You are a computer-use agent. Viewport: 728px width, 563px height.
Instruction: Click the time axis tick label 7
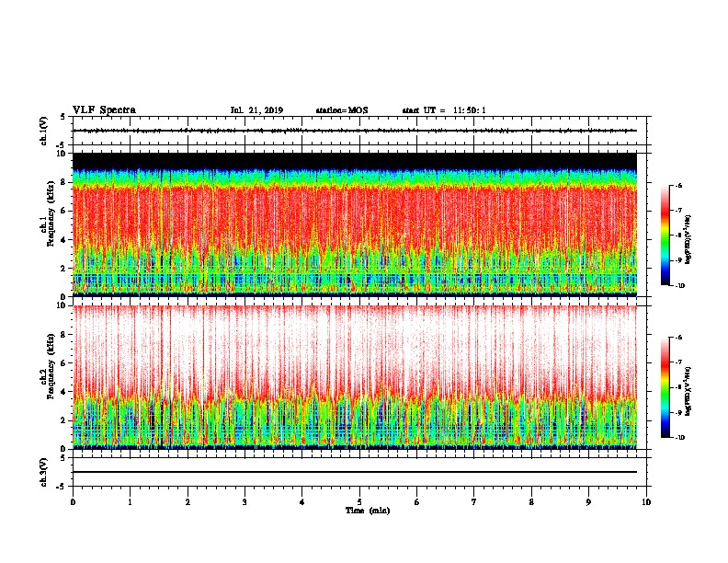(x=474, y=502)
